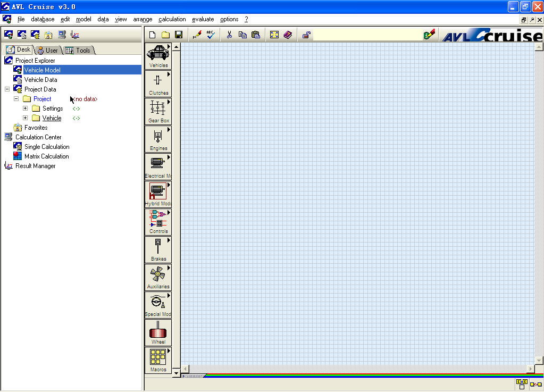Expand the Vehicle folder node
The height and width of the screenshot is (392, 544).
coord(25,118)
